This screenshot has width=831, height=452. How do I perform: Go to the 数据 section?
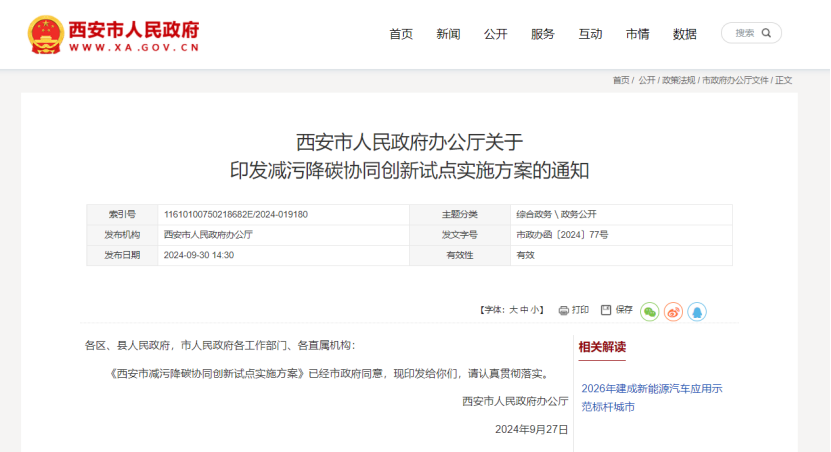coord(685,34)
